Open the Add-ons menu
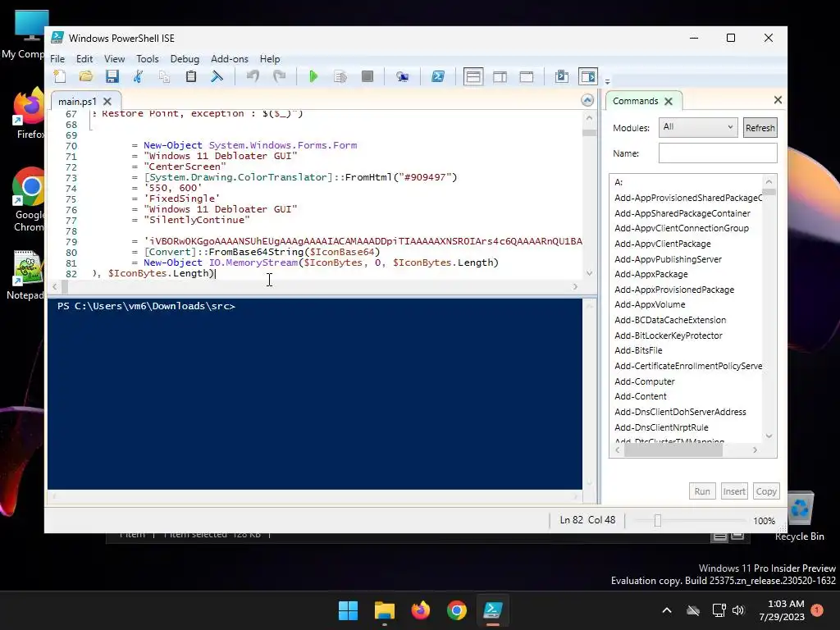Screen dimensions: 840x630 (x=230, y=59)
